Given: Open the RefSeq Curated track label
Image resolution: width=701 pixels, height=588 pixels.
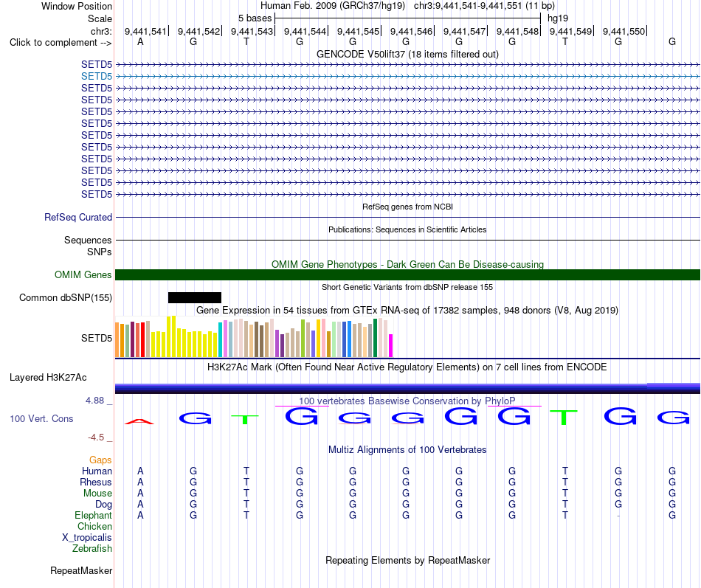Looking at the screenshot, I should 78,218.
